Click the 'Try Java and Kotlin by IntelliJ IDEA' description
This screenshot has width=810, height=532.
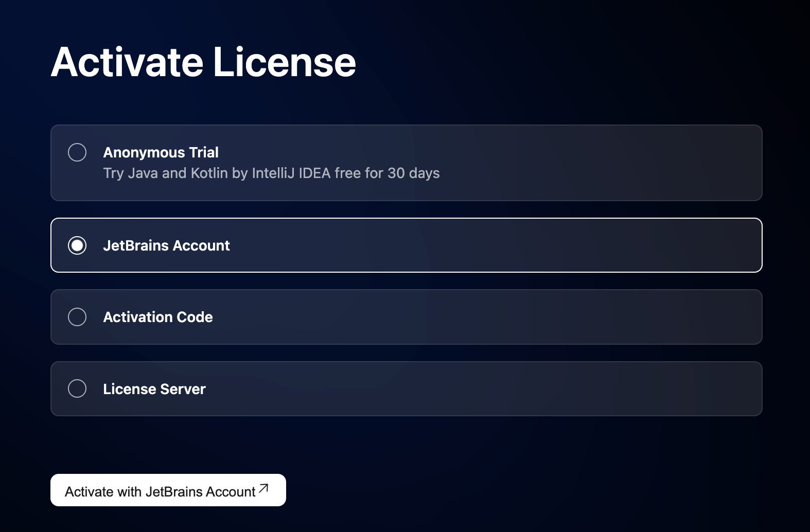pyautogui.click(x=271, y=173)
